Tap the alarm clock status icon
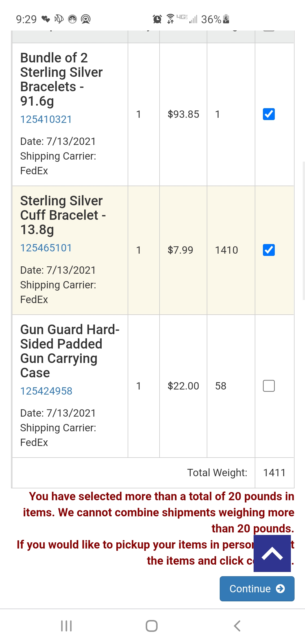Image resolution: width=305 pixels, height=644 pixels. click(x=157, y=19)
